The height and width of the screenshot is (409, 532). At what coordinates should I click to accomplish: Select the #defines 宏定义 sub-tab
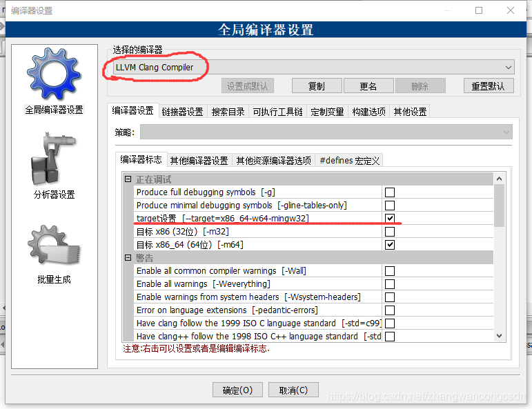(349, 161)
